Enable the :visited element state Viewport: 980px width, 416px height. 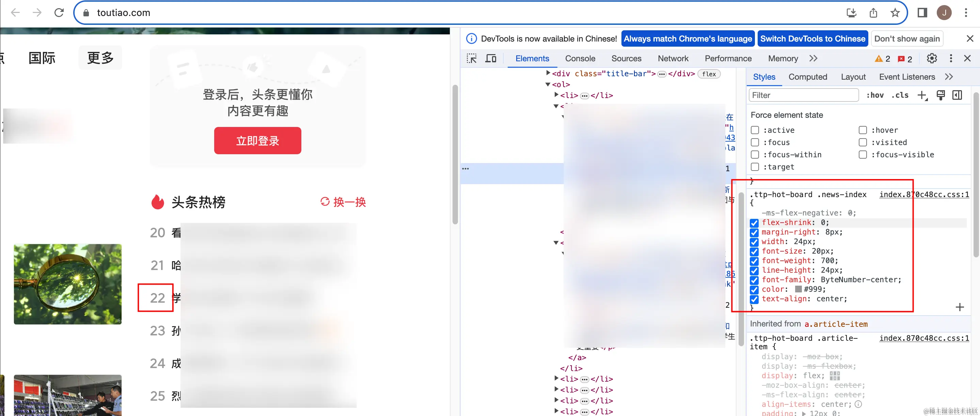click(863, 142)
